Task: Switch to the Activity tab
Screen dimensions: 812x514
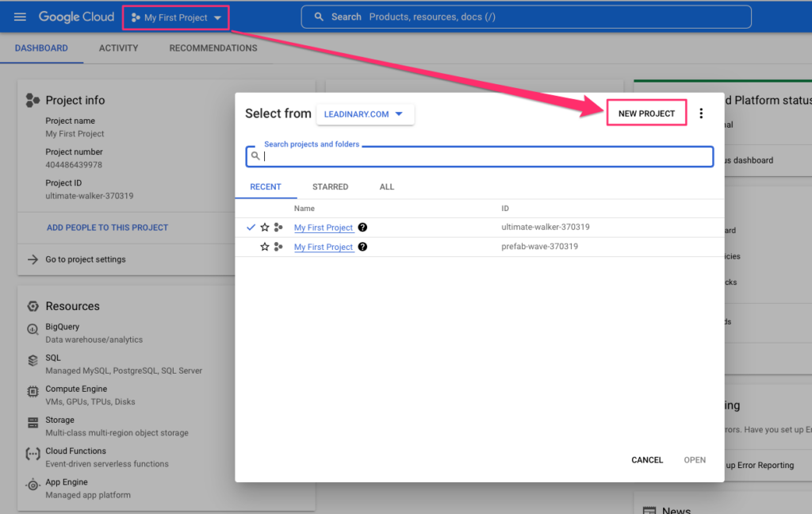Action: (x=119, y=48)
